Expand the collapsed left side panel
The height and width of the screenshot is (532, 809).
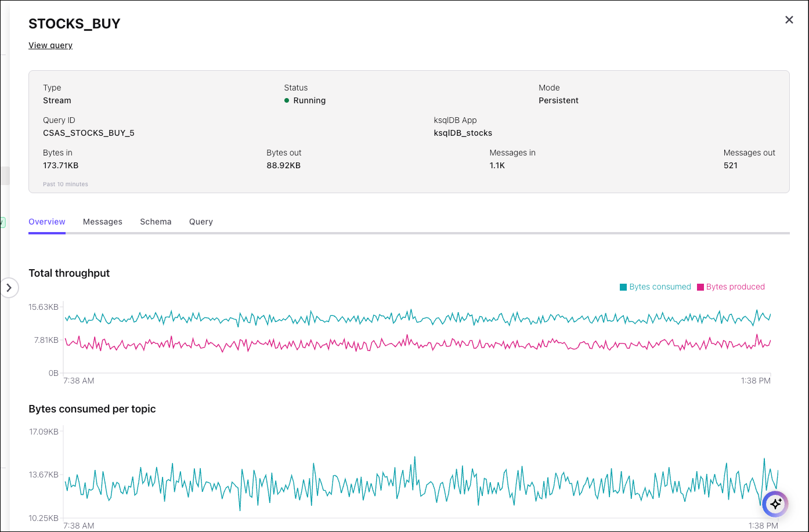[x=9, y=288]
